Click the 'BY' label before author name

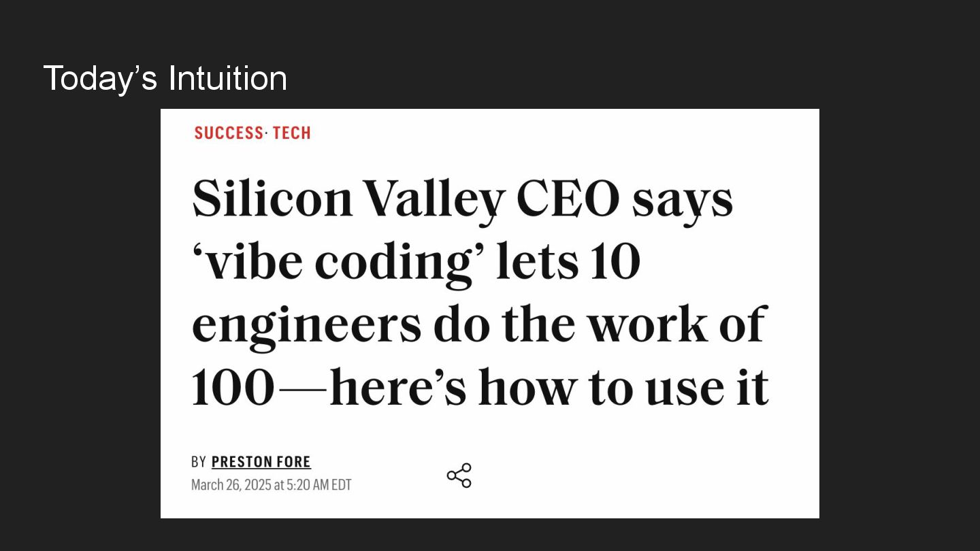coord(198,463)
